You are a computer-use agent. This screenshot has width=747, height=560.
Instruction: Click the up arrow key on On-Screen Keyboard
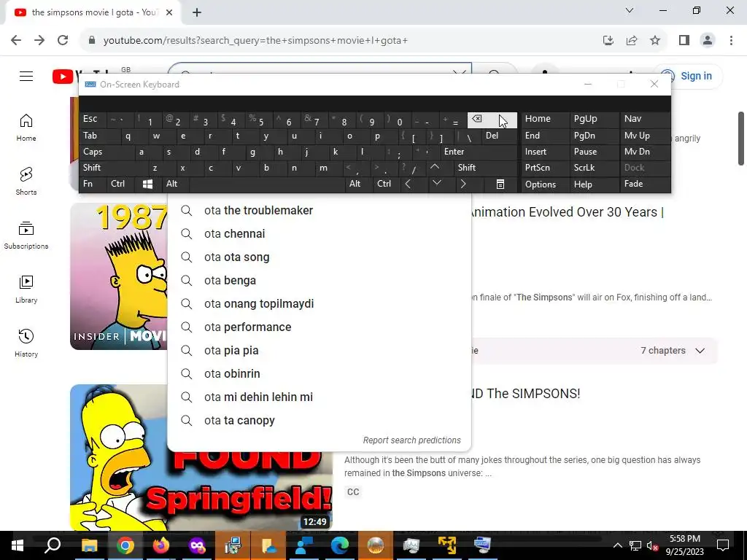point(435,168)
